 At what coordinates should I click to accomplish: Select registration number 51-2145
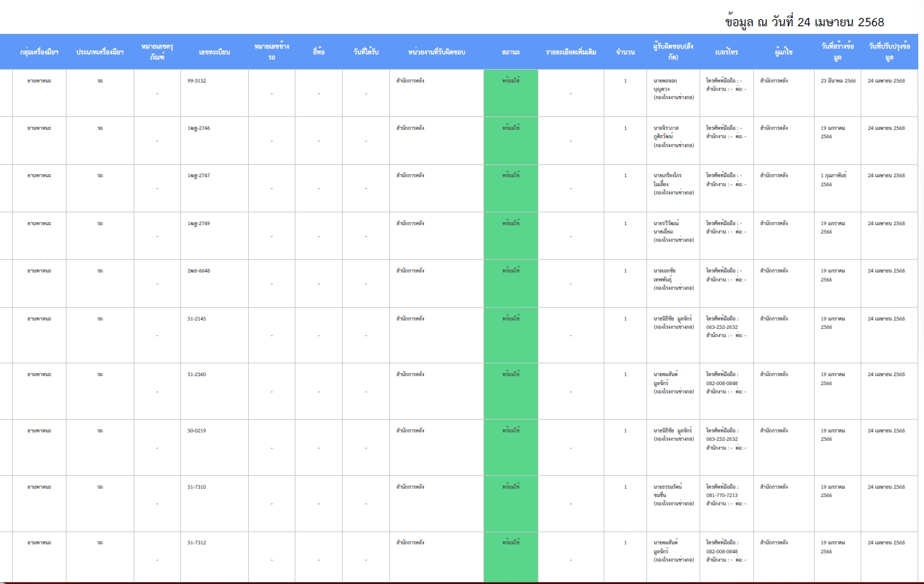(197, 319)
